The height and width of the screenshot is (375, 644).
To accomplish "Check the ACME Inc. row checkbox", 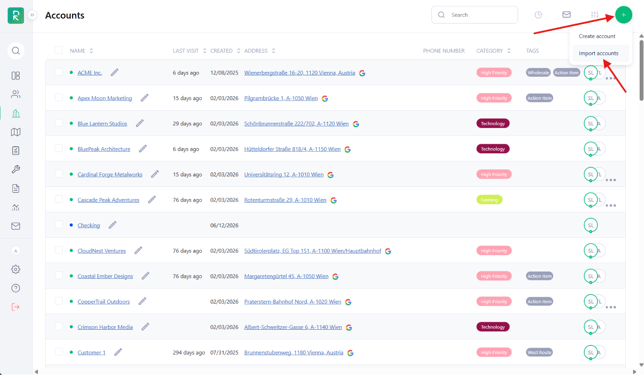I will click(59, 72).
